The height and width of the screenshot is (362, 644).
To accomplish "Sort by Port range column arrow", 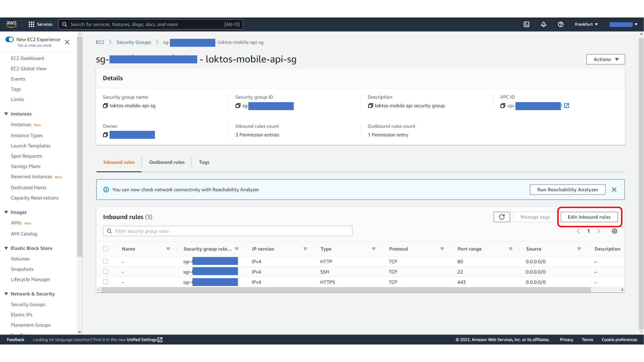I will 511,249.
